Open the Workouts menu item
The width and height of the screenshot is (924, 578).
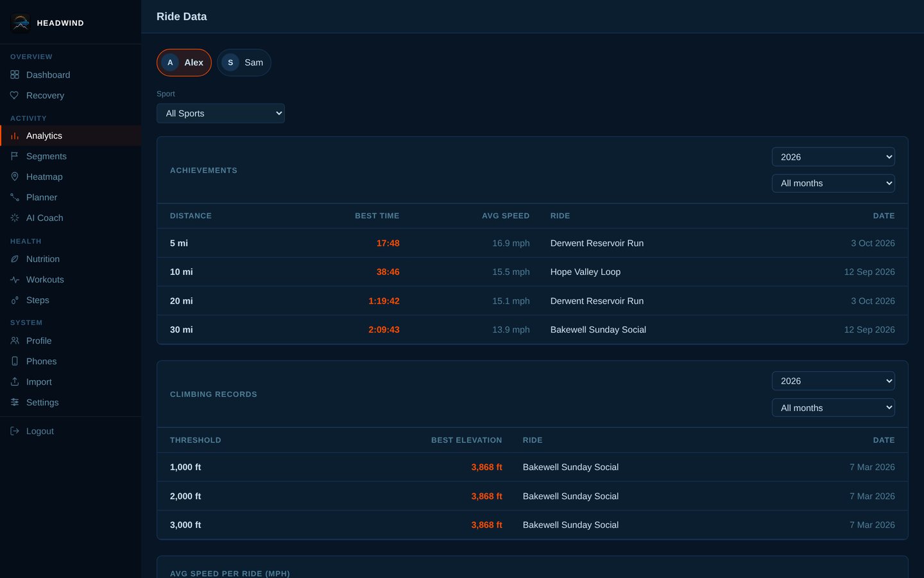coord(71,280)
